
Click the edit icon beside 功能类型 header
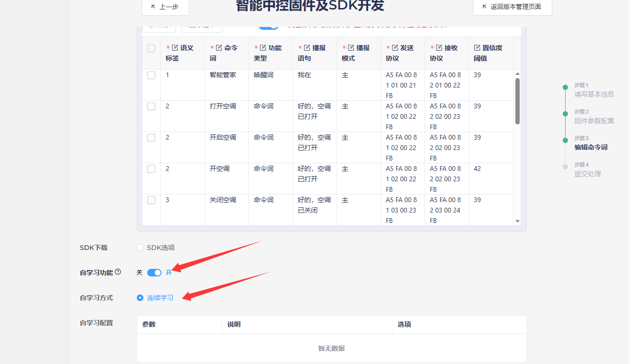point(263,48)
